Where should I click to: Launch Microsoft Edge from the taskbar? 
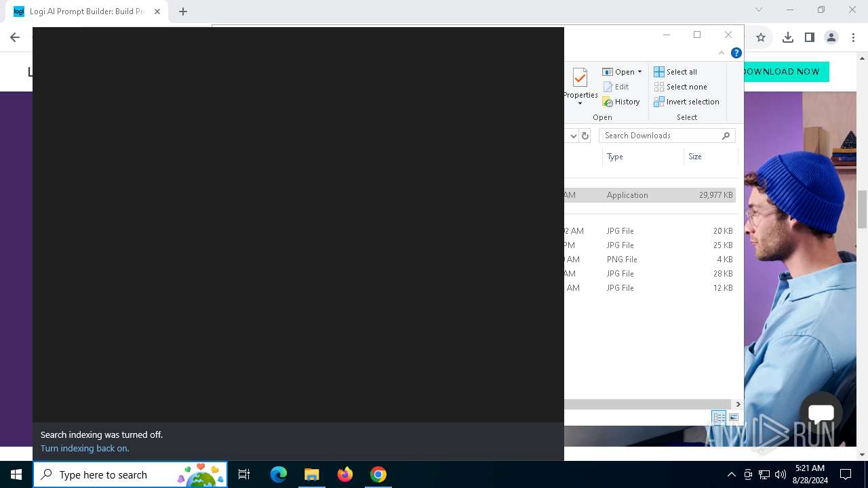point(279,474)
